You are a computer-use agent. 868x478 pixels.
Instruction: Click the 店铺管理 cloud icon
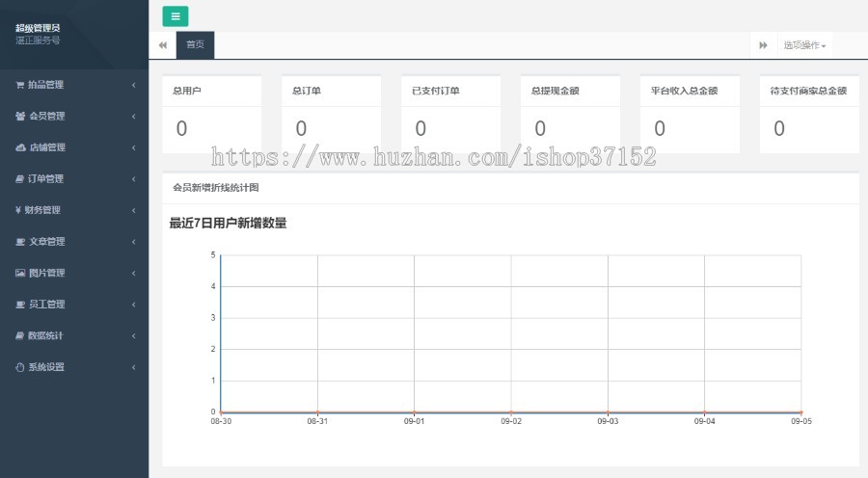[20, 147]
